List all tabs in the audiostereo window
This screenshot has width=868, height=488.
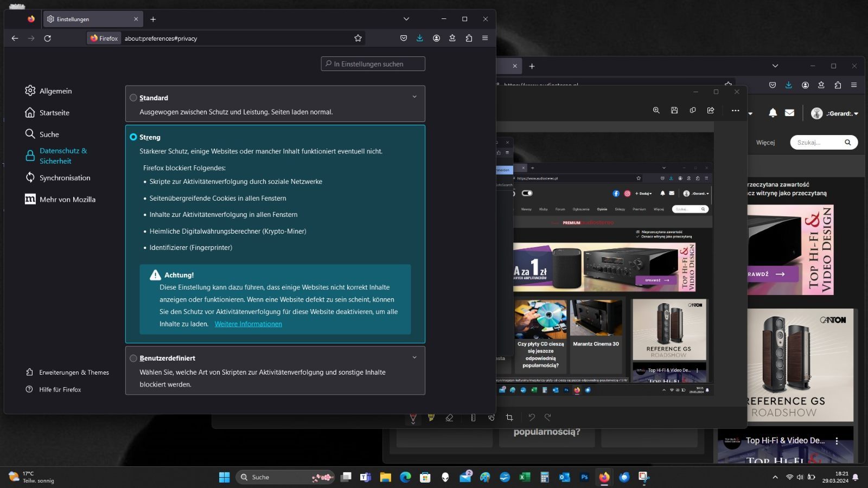point(775,66)
